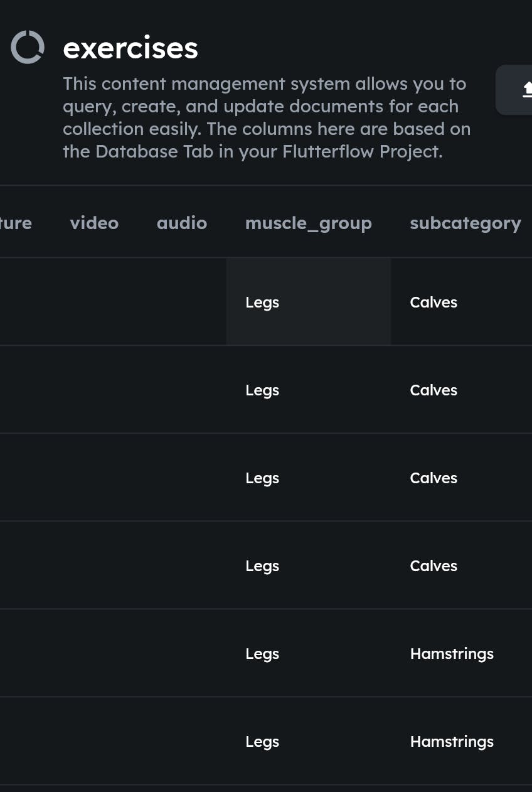Select the highlighted Legs cell in first row

262,302
